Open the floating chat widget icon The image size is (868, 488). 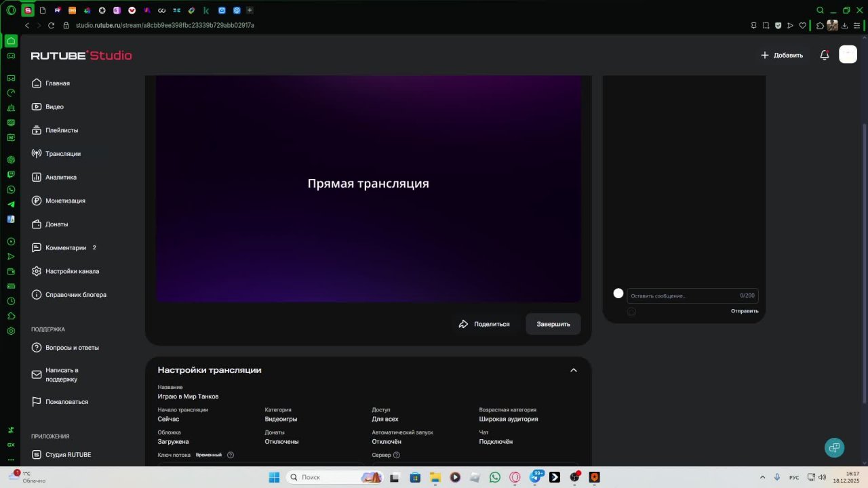tap(834, 447)
